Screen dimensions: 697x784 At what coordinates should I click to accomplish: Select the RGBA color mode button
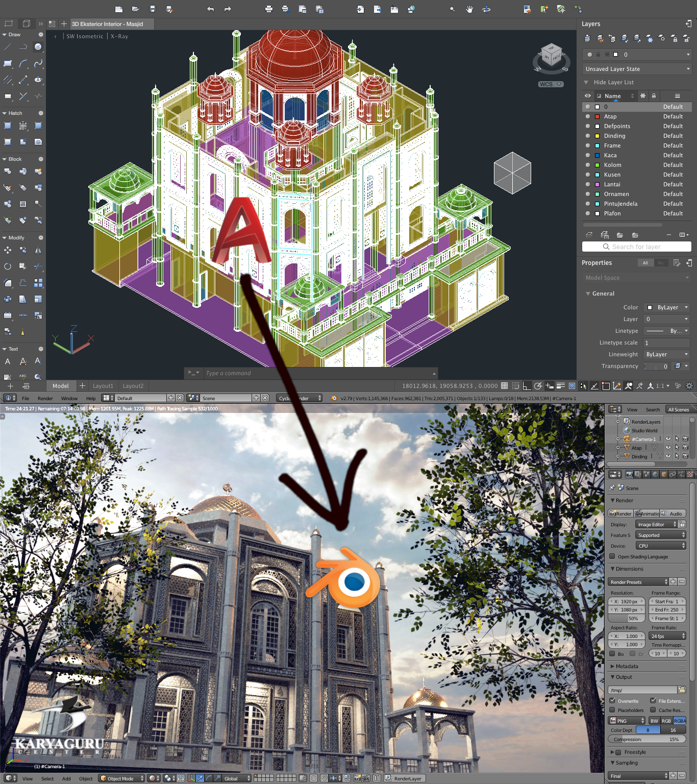pos(680,721)
